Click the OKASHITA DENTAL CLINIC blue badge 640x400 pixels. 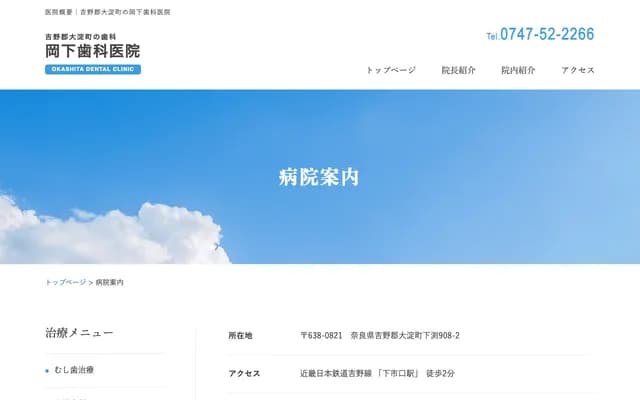click(x=93, y=69)
